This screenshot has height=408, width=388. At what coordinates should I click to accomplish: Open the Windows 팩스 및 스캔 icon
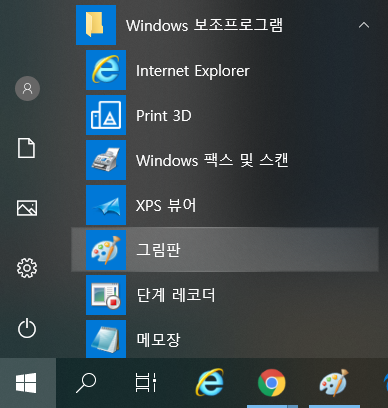(106, 160)
